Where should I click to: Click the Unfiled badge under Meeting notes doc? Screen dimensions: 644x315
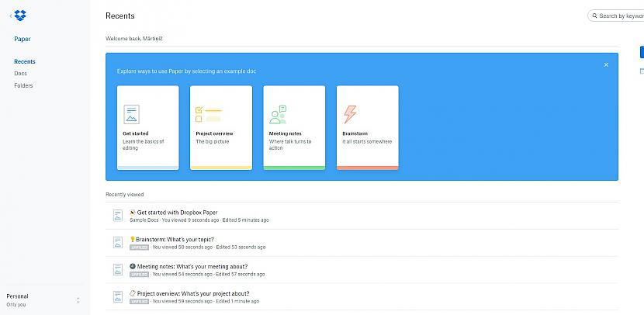(x=139, y=275)
